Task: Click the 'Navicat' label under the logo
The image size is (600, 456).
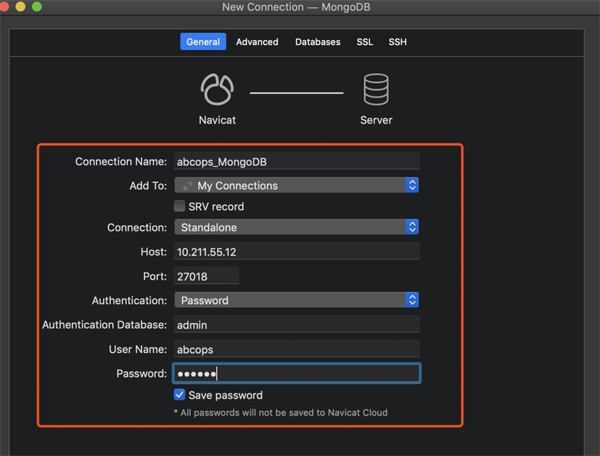Action: (217, 120)
